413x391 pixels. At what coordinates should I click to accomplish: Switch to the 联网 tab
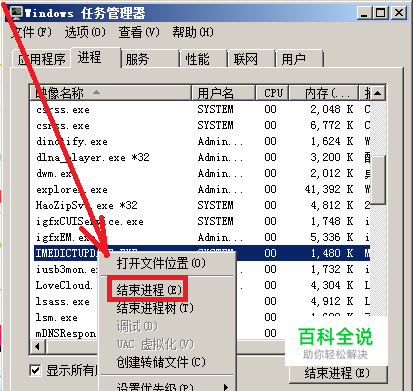coord(251,59)
